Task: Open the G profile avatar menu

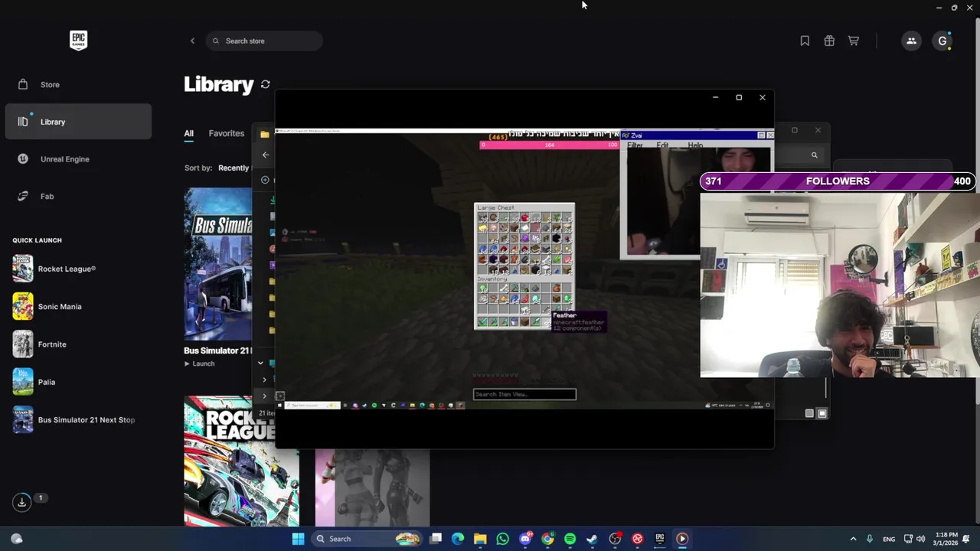Action: (x=942, y=41)
